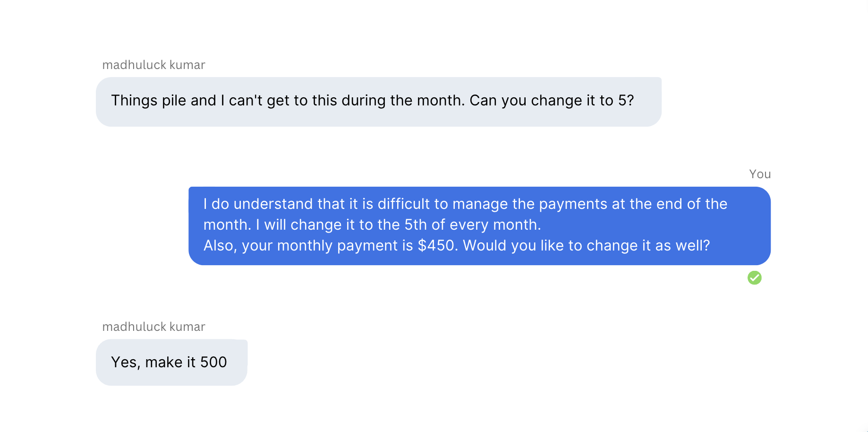
Task: Open the blue reply message bubble
Action: (479, 225)
